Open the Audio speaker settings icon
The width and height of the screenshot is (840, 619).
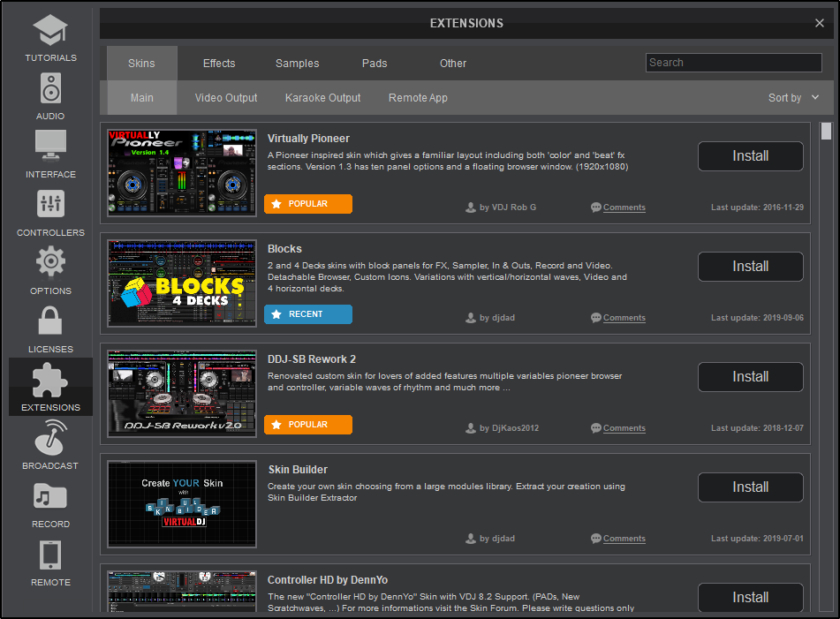(x=50, y=89)
